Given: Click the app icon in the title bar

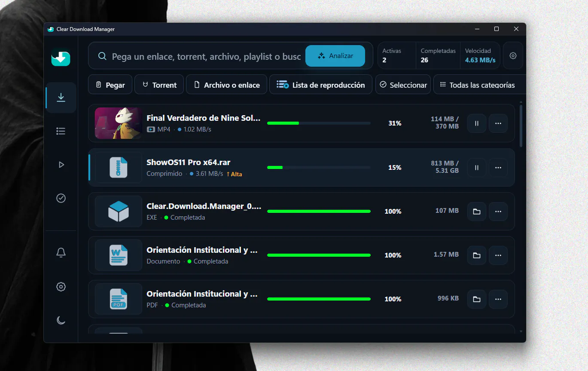Looking at the screenshot, I should coord(51,29).
